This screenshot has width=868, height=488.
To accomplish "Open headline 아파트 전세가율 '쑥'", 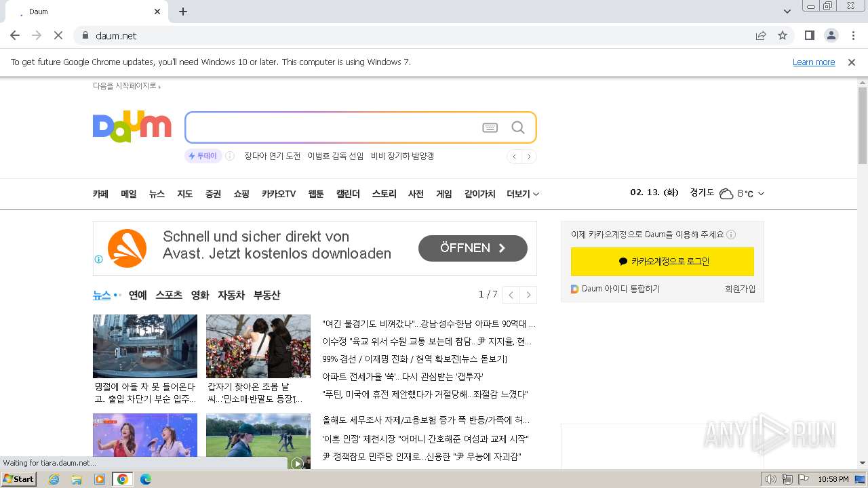I will coord(403,377).
